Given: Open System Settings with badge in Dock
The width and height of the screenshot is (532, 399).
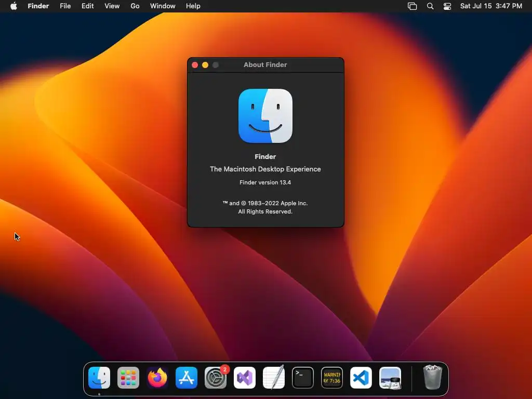Looking at the screenshot, I should (x=216, y=378).
